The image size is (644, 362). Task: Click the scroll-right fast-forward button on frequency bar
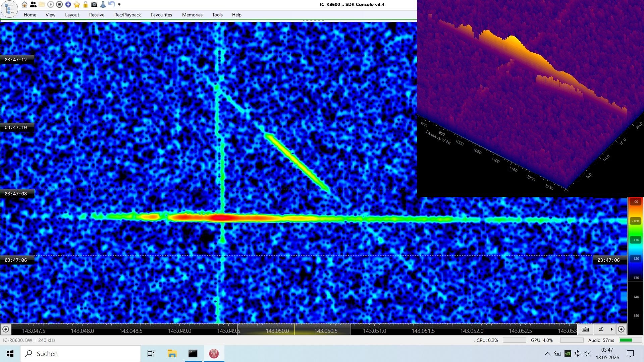tap(621, 329)
